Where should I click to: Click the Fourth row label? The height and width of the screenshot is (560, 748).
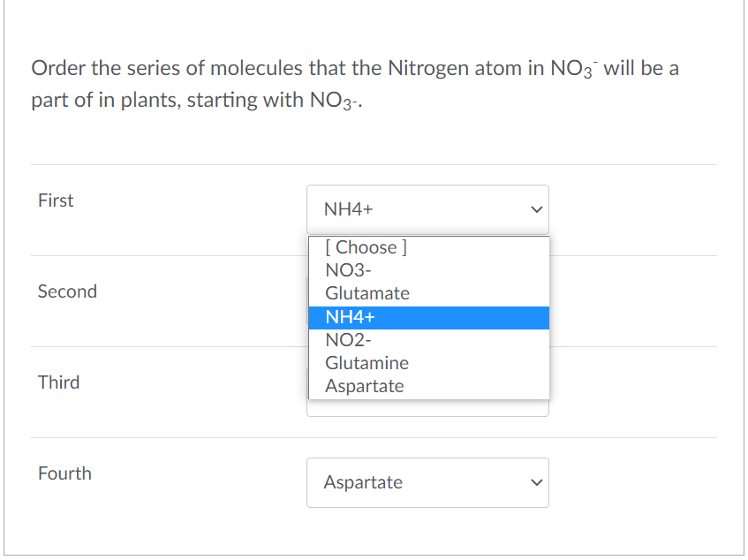click(65, 473)
